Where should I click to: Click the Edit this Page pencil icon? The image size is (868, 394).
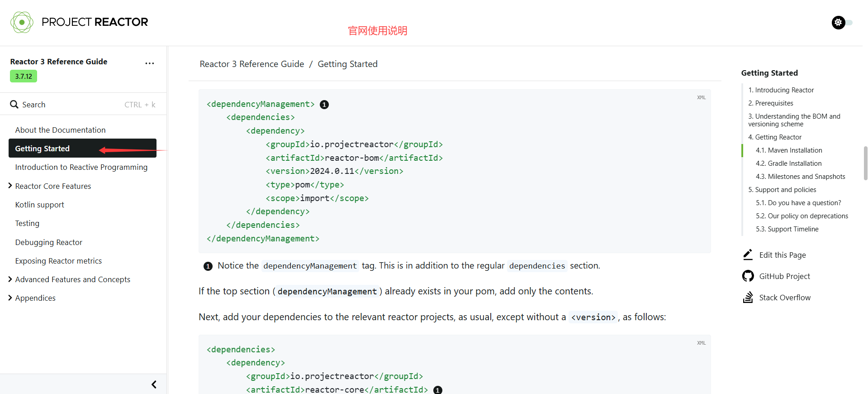pyautogui.click(x=748, y=255)
